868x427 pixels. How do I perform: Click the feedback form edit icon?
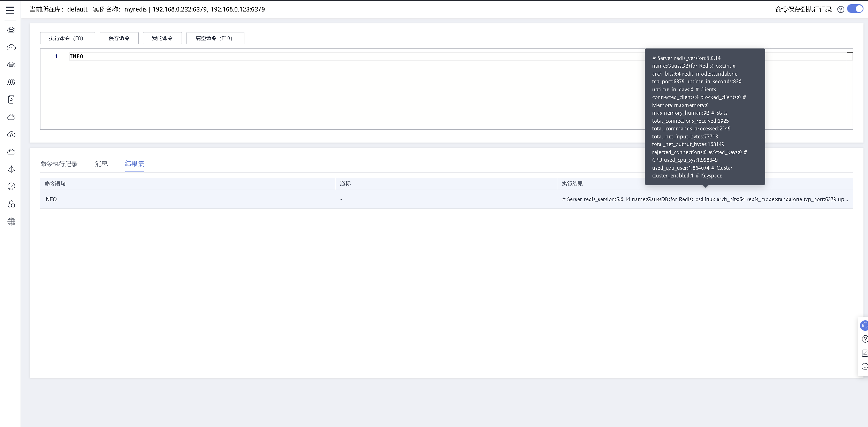click(864, 353)
